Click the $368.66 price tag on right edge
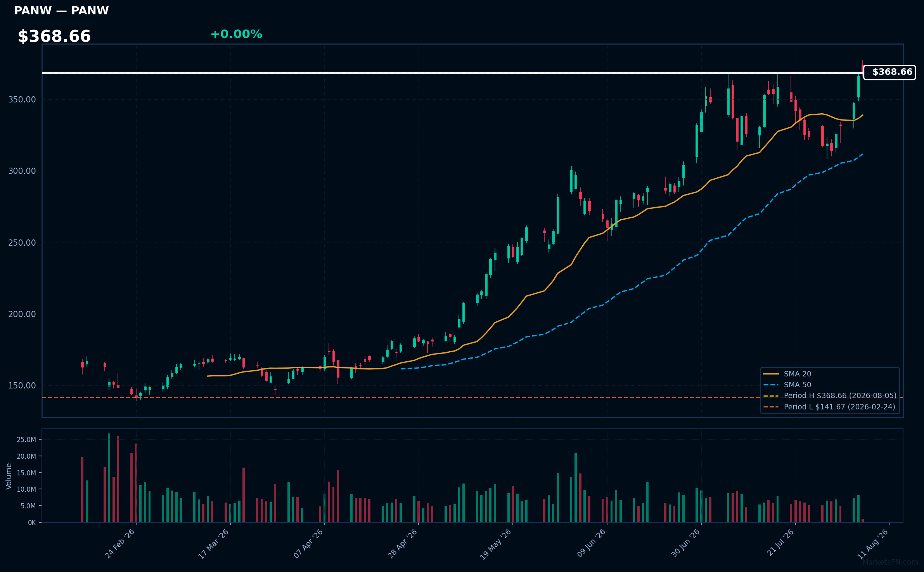The height and width of the screenshot is (572, 924). [x=889, y=72]
